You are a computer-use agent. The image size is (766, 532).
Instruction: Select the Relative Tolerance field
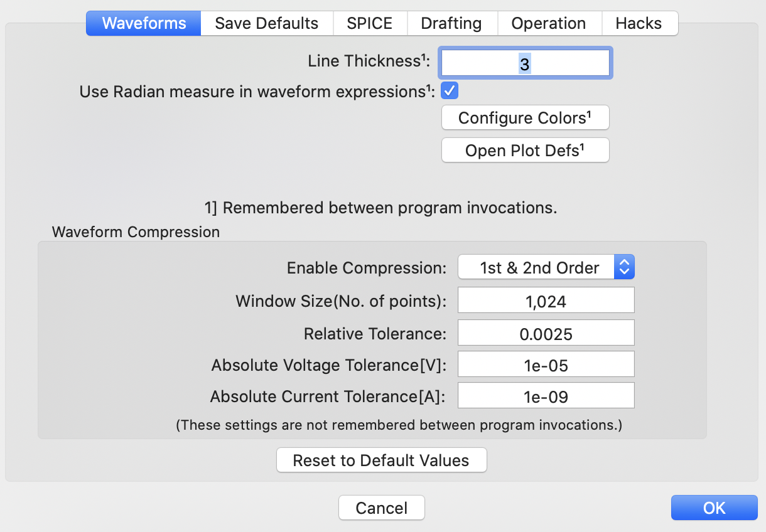[x=546, y=332]
